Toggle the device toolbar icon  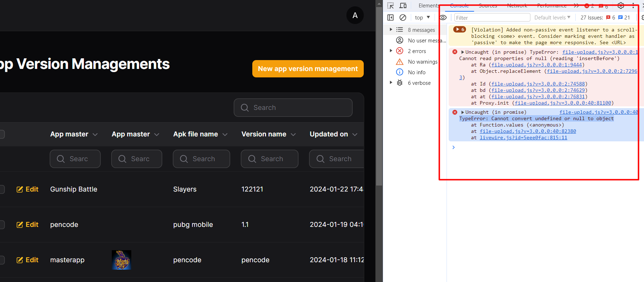(403, 6)
